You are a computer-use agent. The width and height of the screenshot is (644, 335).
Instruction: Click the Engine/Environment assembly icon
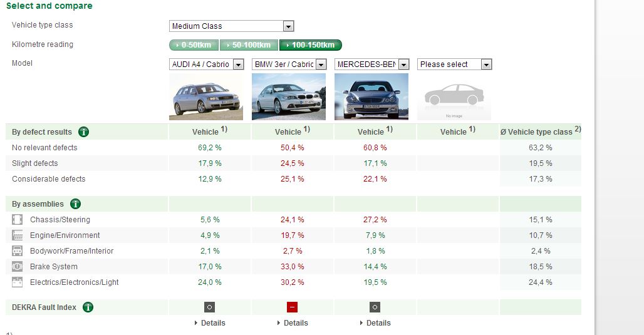click(18, 235)
